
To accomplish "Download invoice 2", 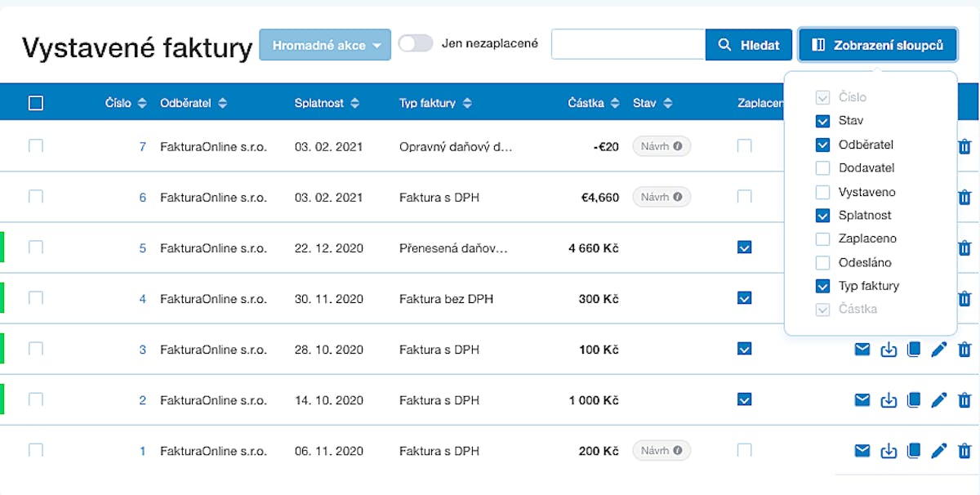I will pos(889,401).
